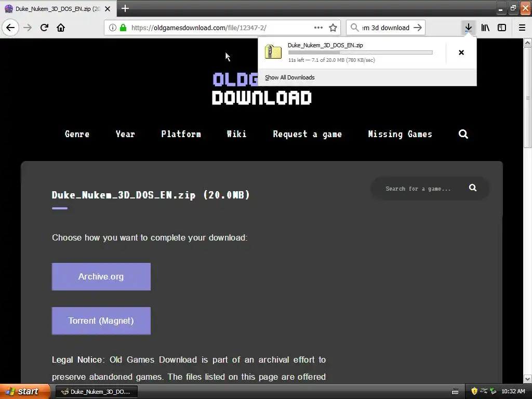Click the browser search box text
The height and width of the screenshot is (399, 532).
pyautogui.click(x=386, y=28)
